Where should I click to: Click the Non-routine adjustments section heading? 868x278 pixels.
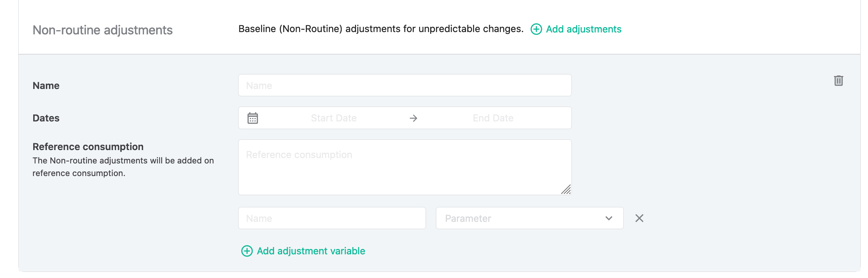pos(103,30)
